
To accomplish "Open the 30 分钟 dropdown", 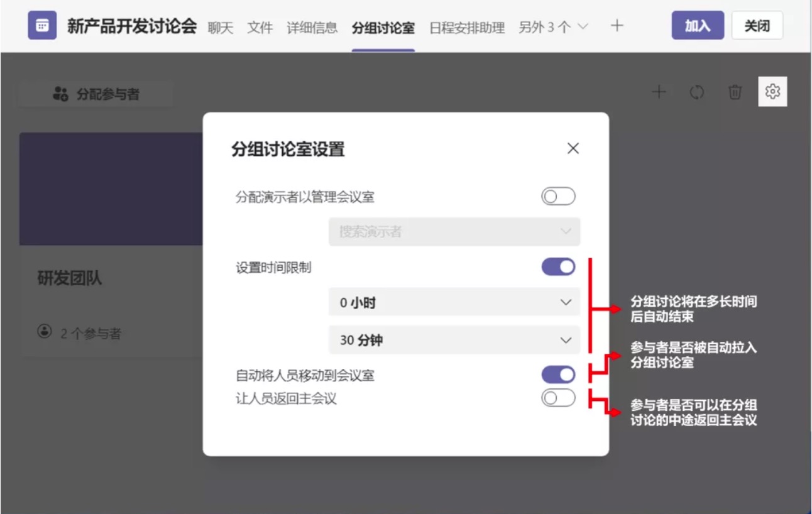I will (x=454, y=340).
